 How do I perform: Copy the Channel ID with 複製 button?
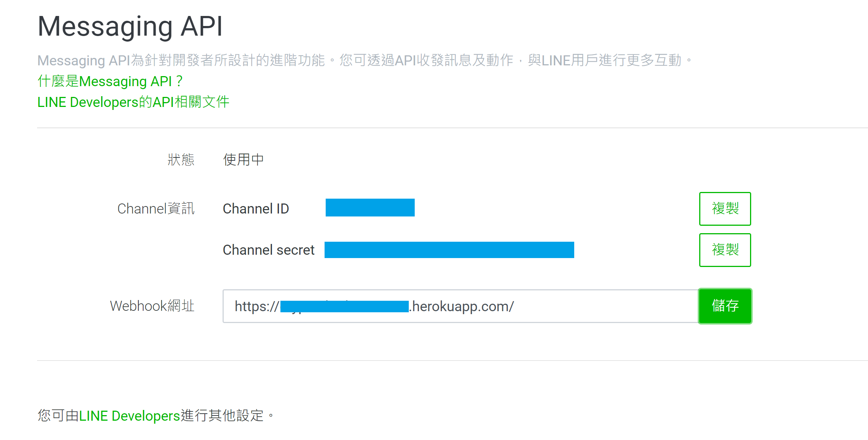725,209
